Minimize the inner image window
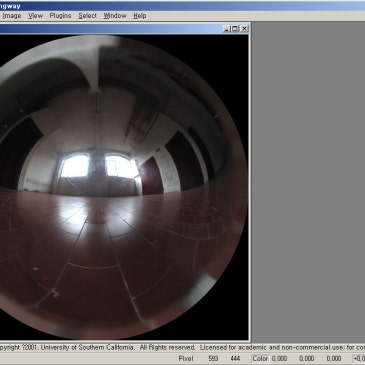365x365 pixels. 226,29
